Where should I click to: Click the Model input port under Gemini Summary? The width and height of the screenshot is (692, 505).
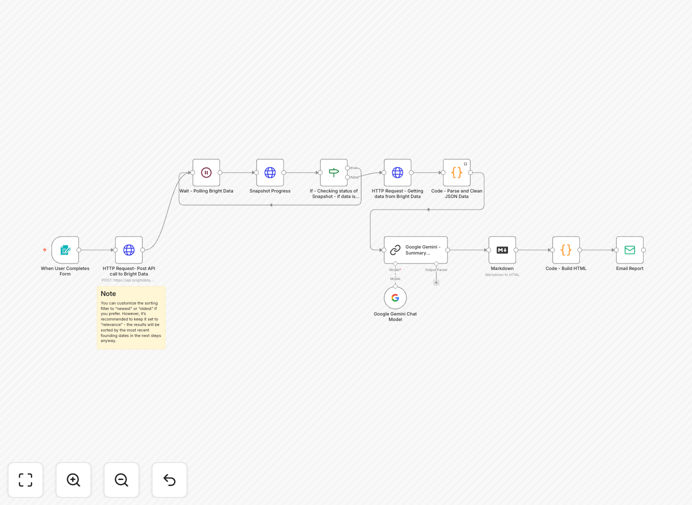(395, 264)
